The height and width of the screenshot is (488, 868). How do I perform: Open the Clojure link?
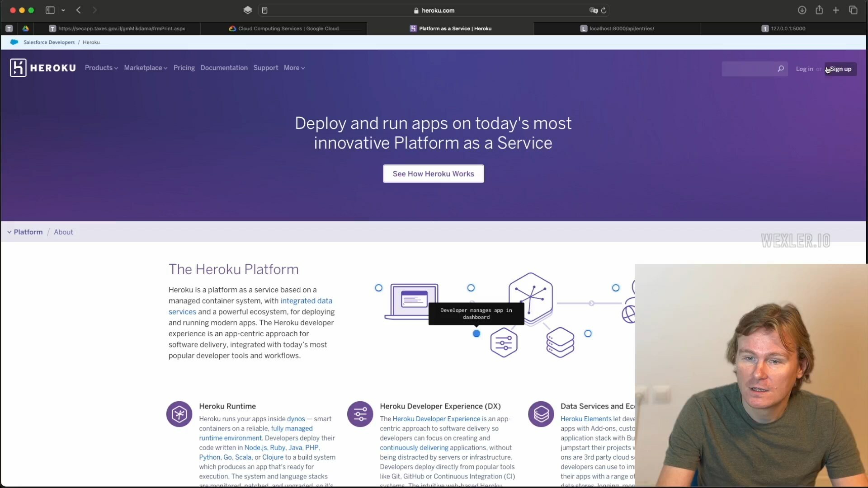tap(273, 457)
